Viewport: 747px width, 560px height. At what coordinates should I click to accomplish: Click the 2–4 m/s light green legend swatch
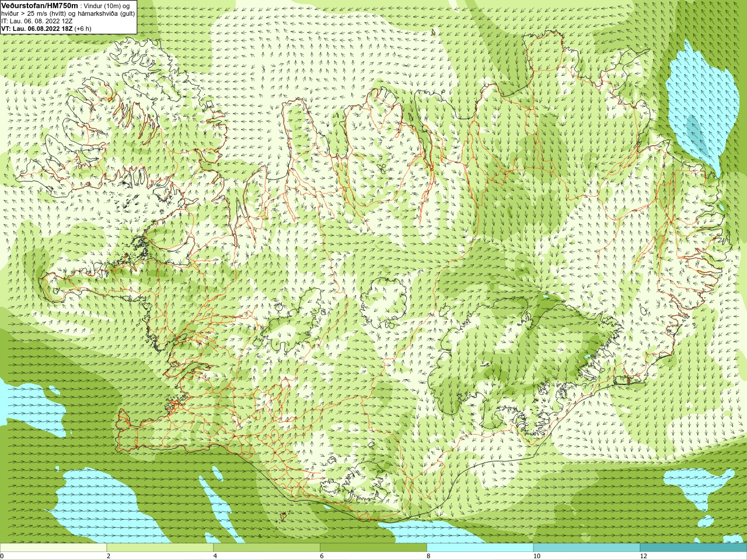point(160,548)
